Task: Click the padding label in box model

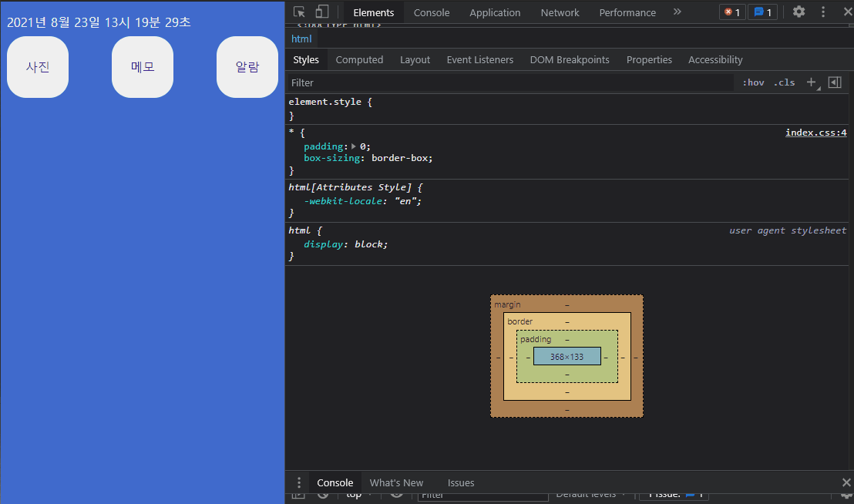Action: coord(536,339)
